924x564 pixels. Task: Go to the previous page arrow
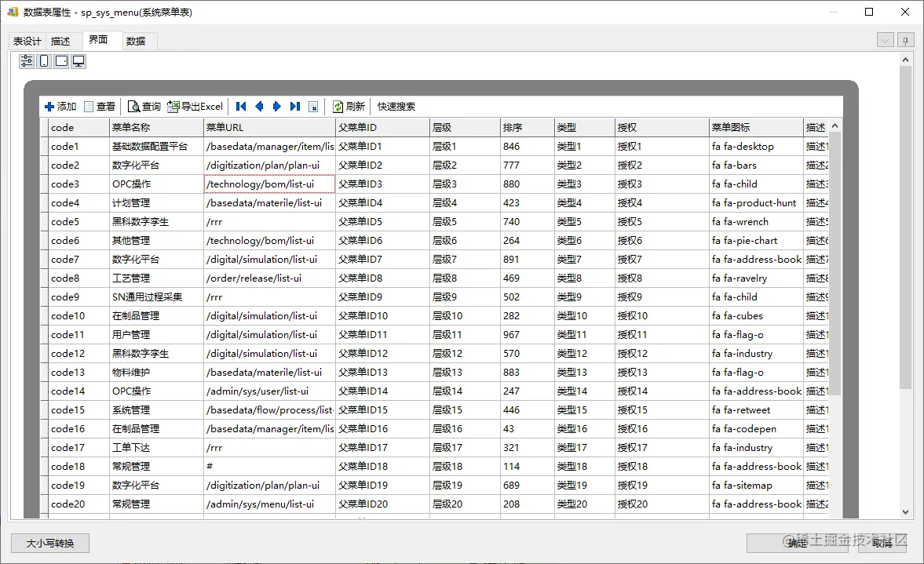(x=259, y=107)
